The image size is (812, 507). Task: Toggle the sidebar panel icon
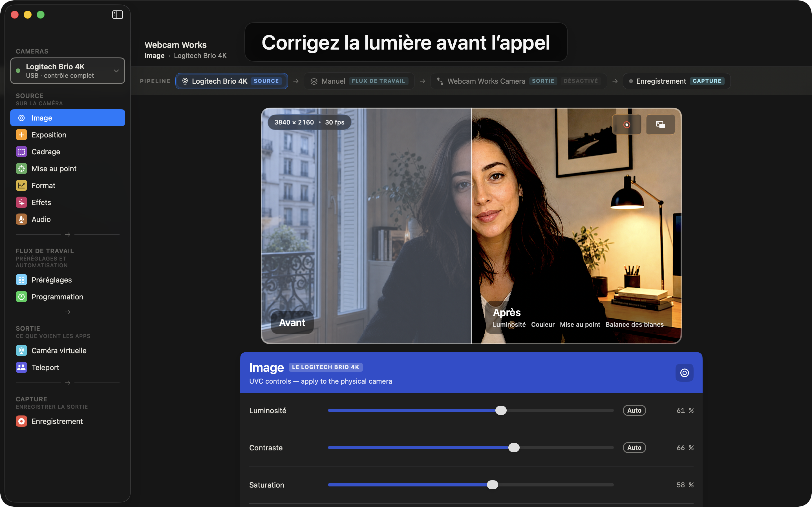(118, 15)
